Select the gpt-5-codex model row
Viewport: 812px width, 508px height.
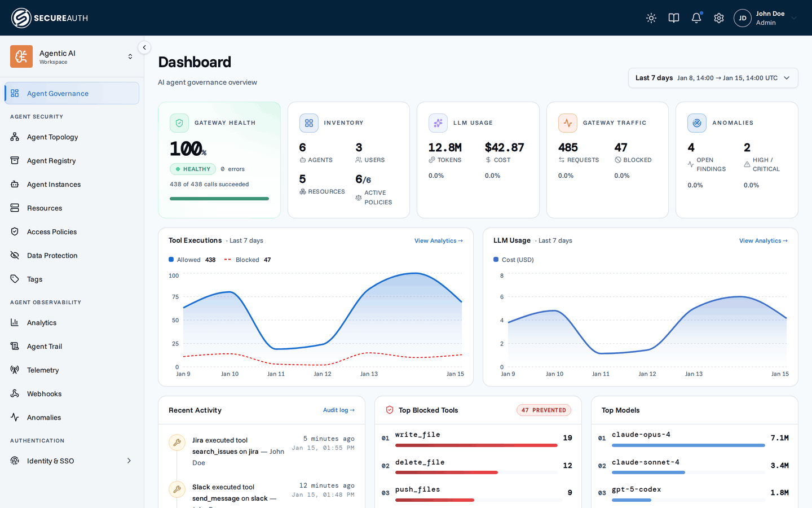pyautogui.click(x=694, y=493)
